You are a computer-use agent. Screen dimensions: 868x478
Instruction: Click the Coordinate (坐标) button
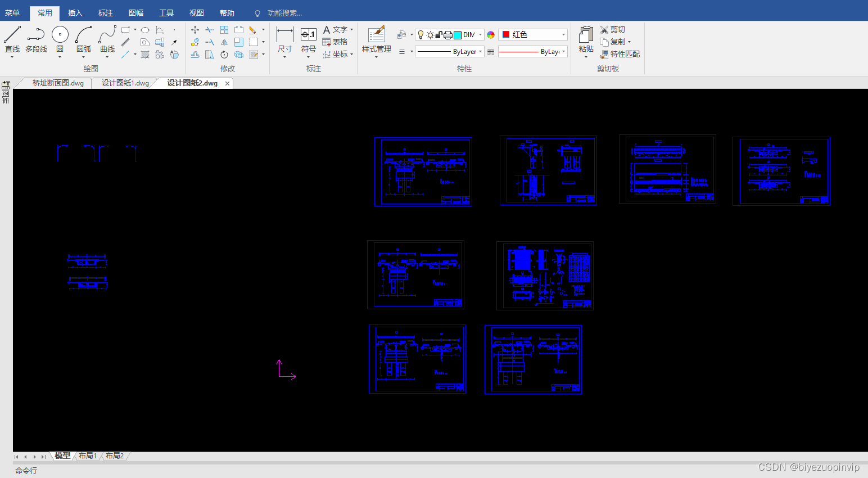pos(335,55)
